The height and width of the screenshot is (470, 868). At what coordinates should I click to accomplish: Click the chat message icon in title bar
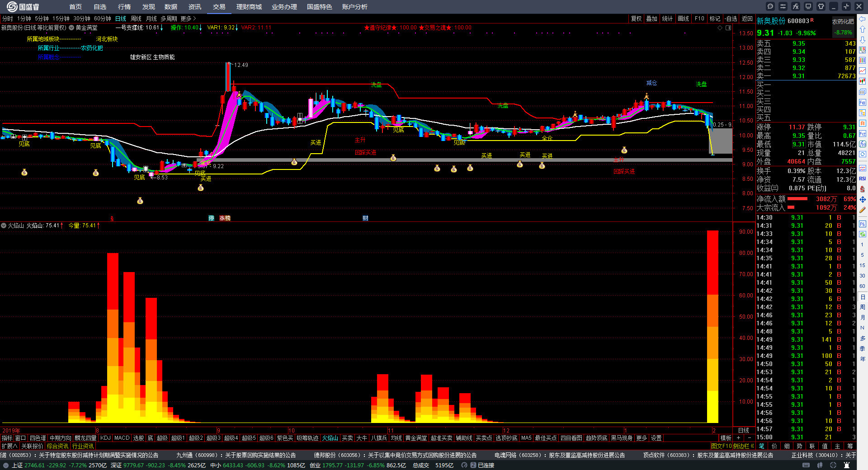(x=770, y=6)
